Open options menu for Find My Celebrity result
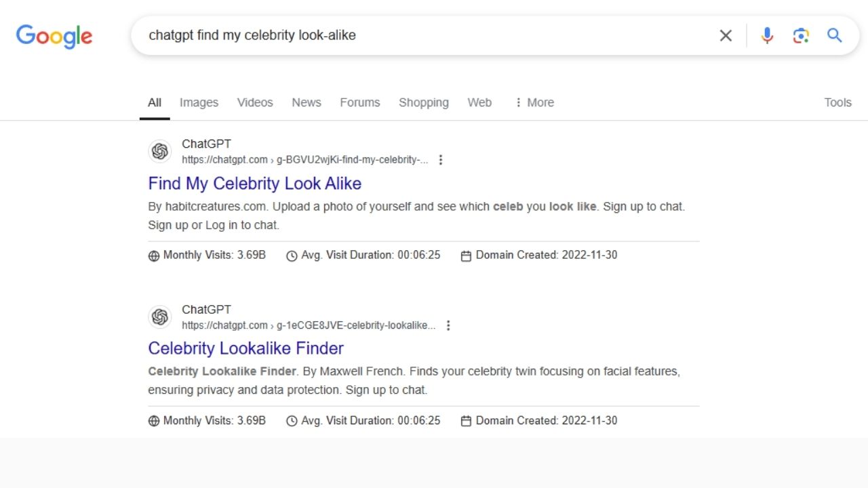868x488 pixels. 441,160
